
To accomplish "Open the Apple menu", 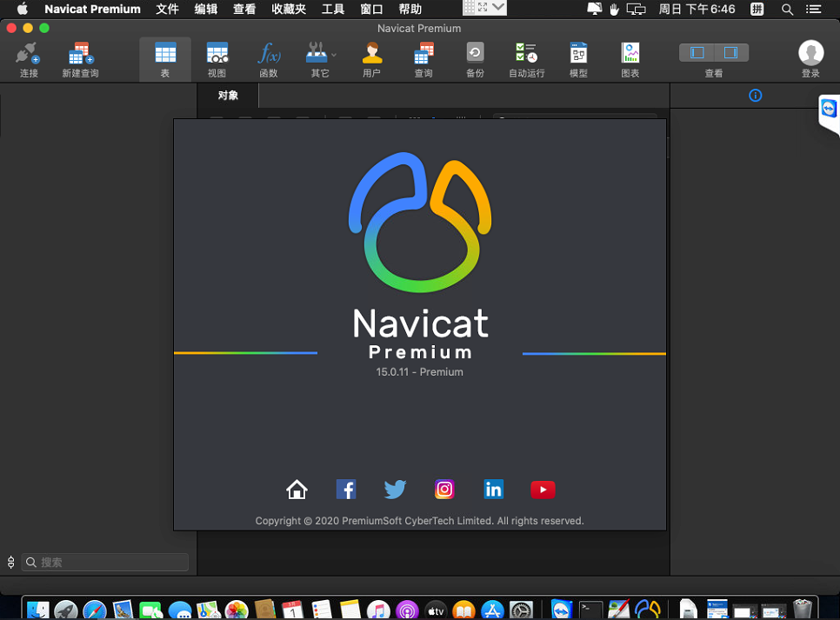I will pos(23,9).
